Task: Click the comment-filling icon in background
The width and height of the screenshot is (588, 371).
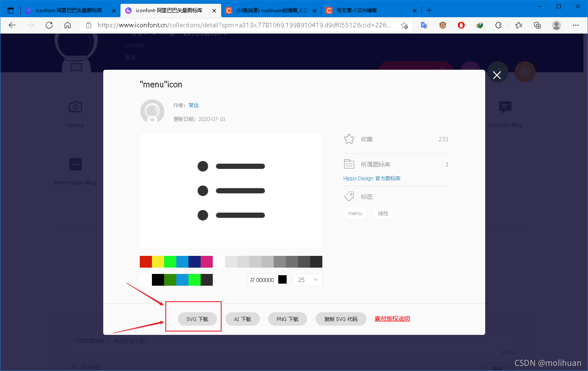Action: coord(505,107)
